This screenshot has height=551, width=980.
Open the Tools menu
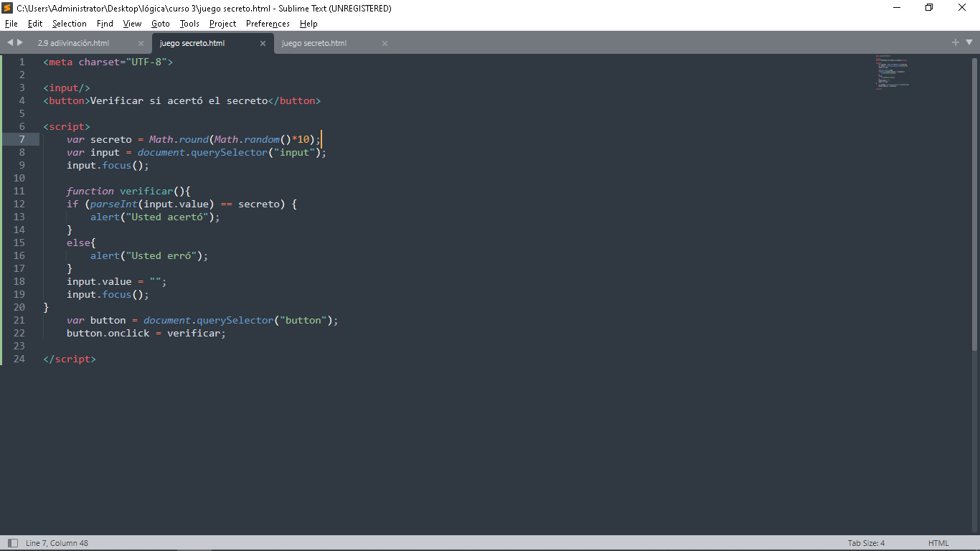(x=189, y=24)
